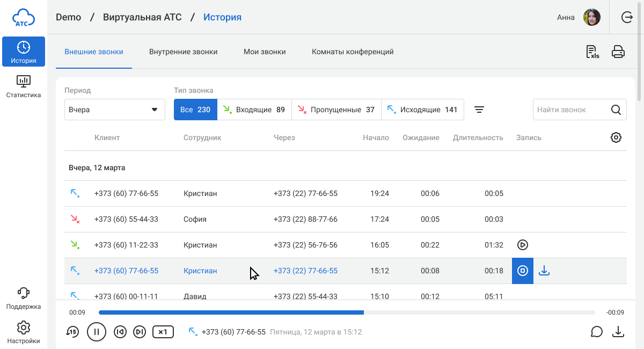Play recording of the 16:05 call
Viewport: 644px width, 349px height.
coord(523,245)
